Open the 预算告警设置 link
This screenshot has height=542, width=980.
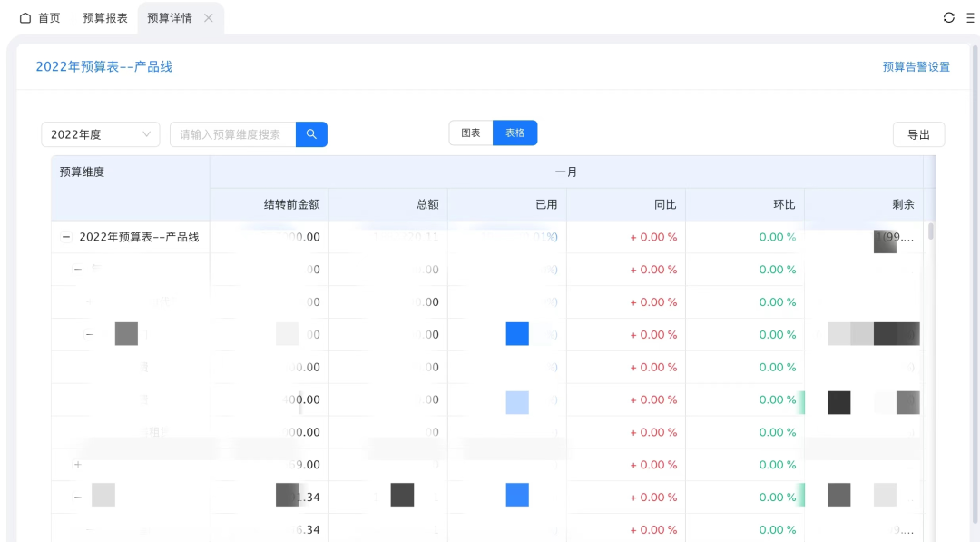click(916, 67)
